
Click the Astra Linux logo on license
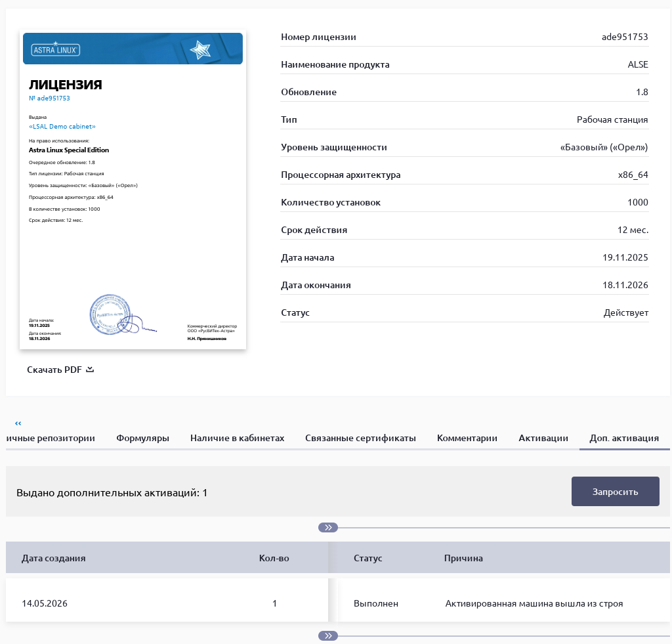tap(55, 49)
